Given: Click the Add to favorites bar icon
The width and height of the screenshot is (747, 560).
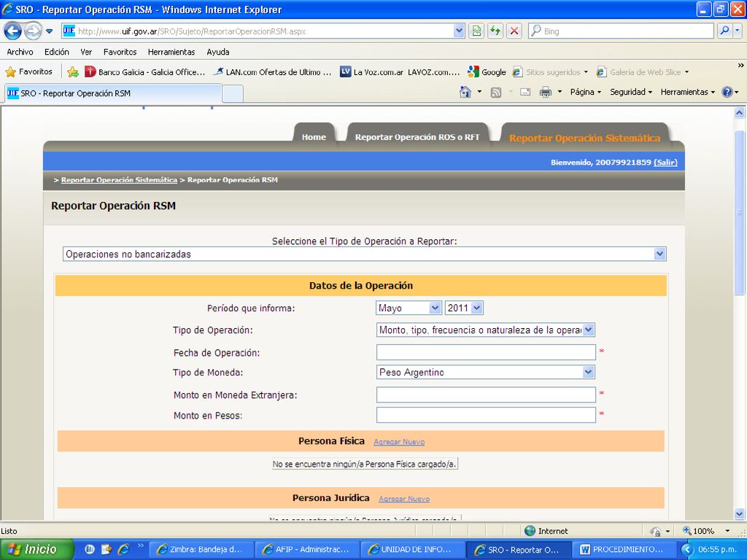Looking at the screenshot, I should coord(73,72).
